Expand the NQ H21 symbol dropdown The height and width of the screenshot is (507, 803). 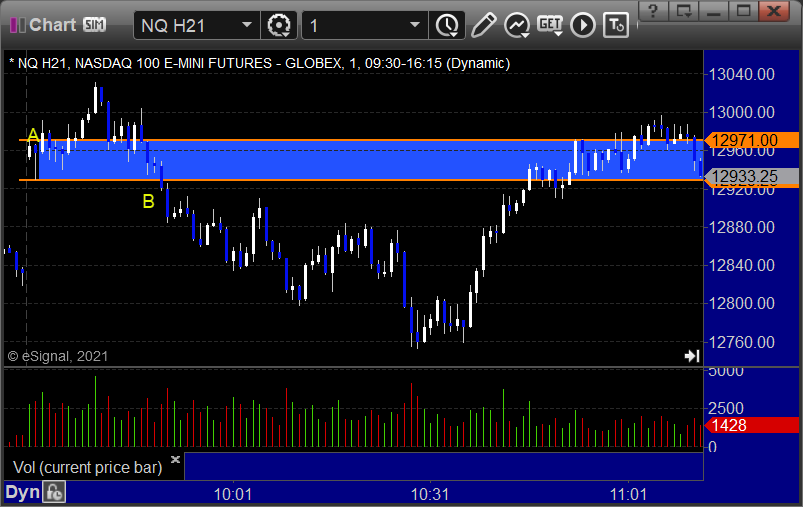[247, 25]
